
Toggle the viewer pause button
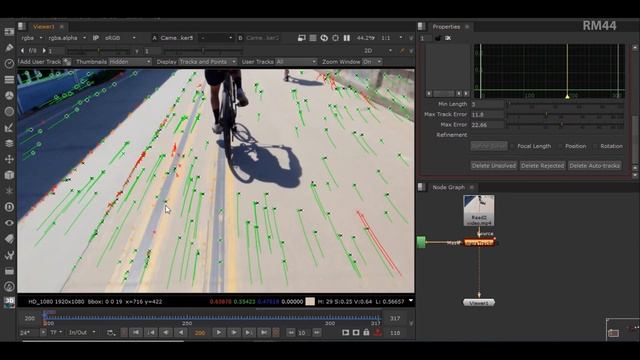pyautogui.click(x=347, y=38)
